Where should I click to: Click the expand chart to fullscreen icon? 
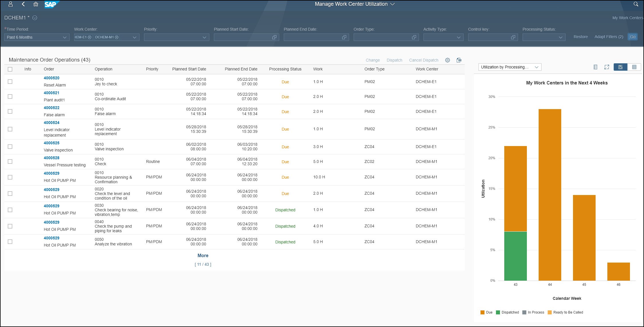[x=607, y=67]
